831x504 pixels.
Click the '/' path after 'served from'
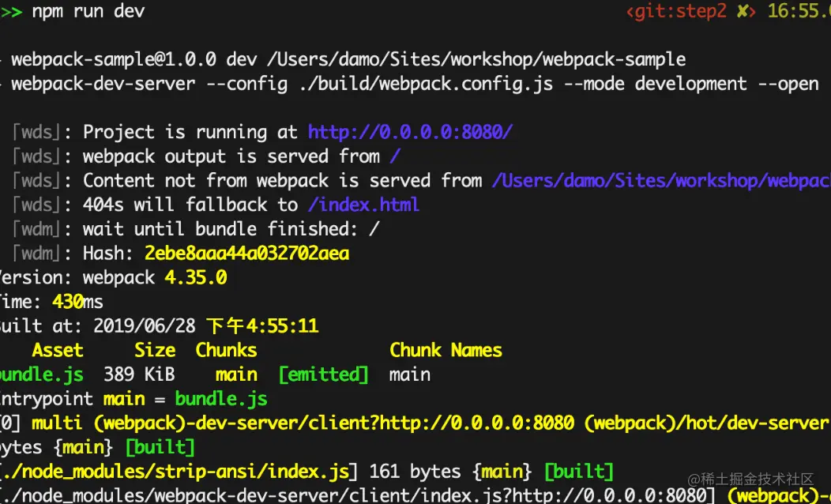tap(396, 156)
